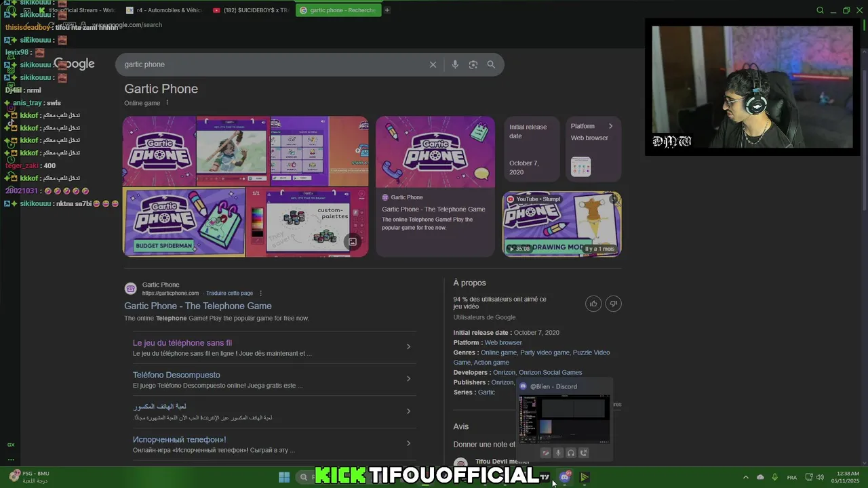Click the cloud icon in system tray

pos(760,477)
